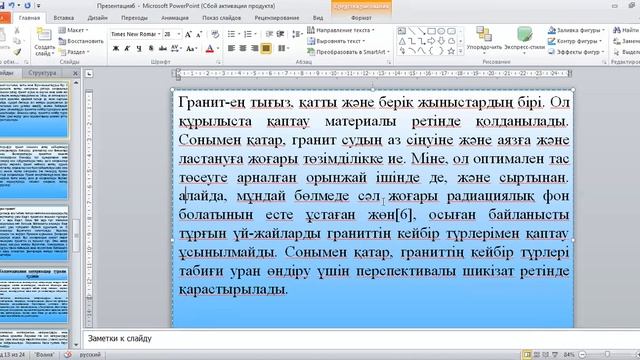The width and height of the screenshot is (640, 360).
Task: Switch to Показ слайдов tab
Action: [x=222, y=18]
